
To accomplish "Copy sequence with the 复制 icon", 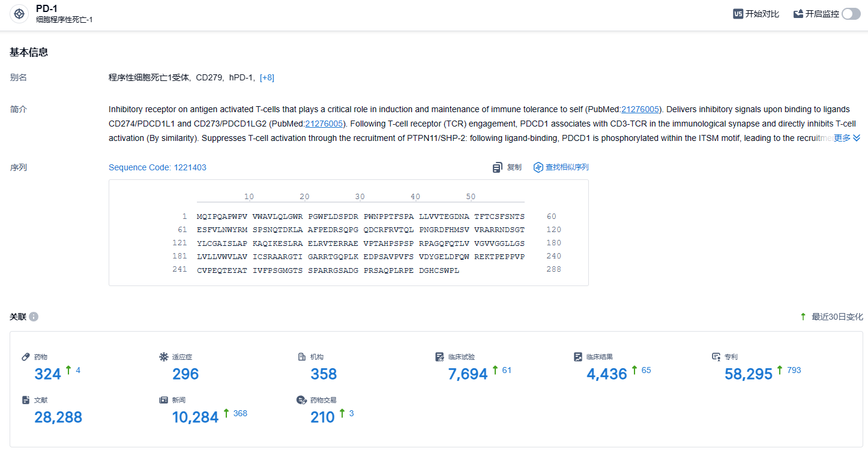I will pyautogui.click(x=498, y=167).
